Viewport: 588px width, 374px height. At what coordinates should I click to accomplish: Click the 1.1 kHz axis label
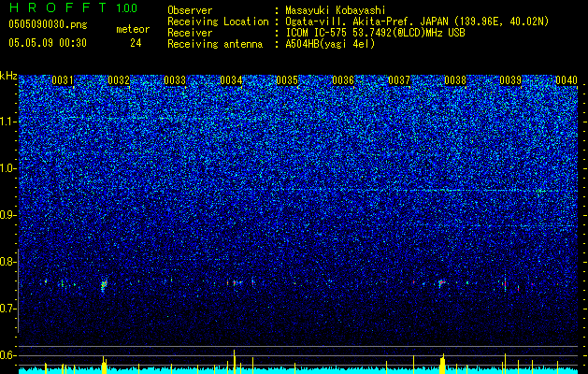click(8, 122)
